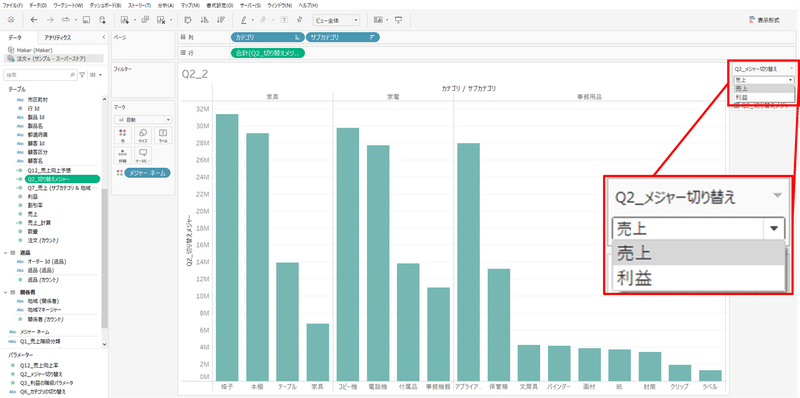Toggle mark labels with the T icon
The width and height of the screenshot is (800, 398).
pyautogui.click(x=284, y=20)
